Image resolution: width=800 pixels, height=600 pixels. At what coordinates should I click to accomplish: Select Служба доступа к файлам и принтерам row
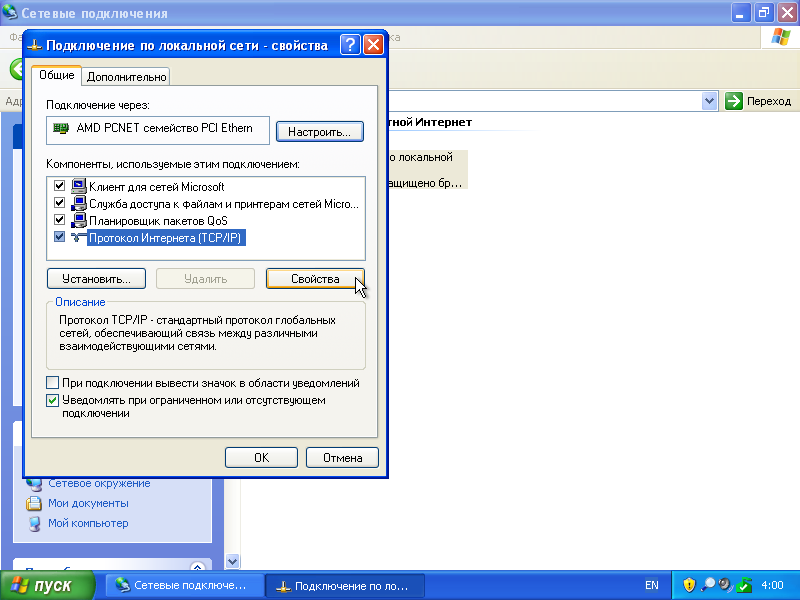click(206, 204)
